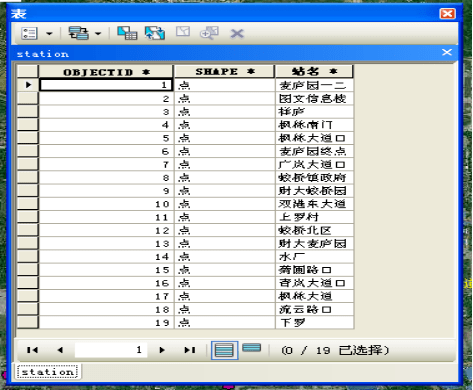The width and height of the screenshot is (473, 390).
Task: Click the OBJECTID column header
Action: pos(106,72)
